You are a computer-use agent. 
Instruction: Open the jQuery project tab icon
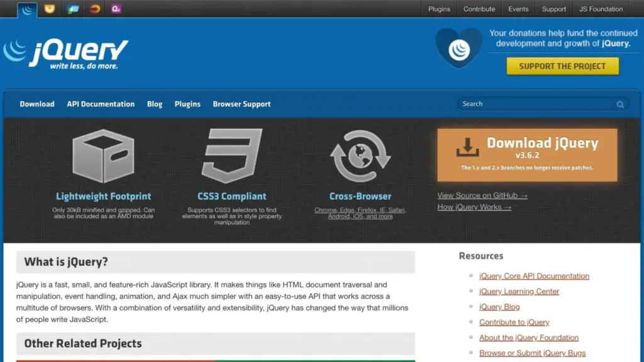(x=27, y=9)
